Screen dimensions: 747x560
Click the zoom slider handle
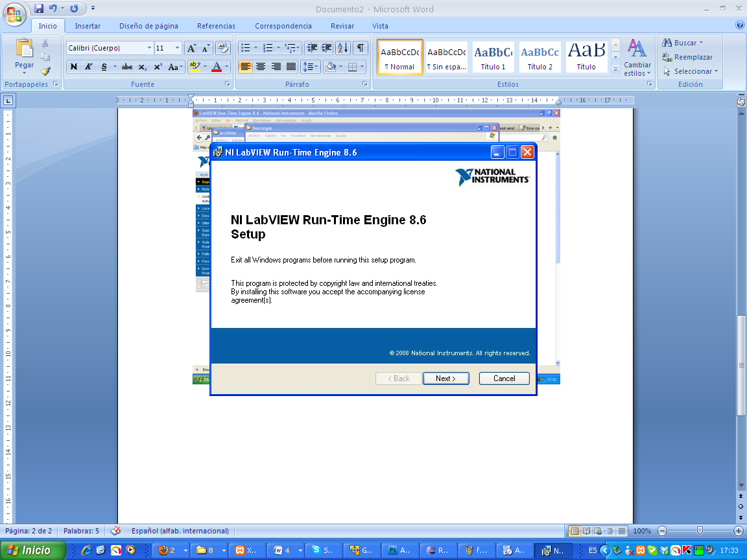pos(700,530)
